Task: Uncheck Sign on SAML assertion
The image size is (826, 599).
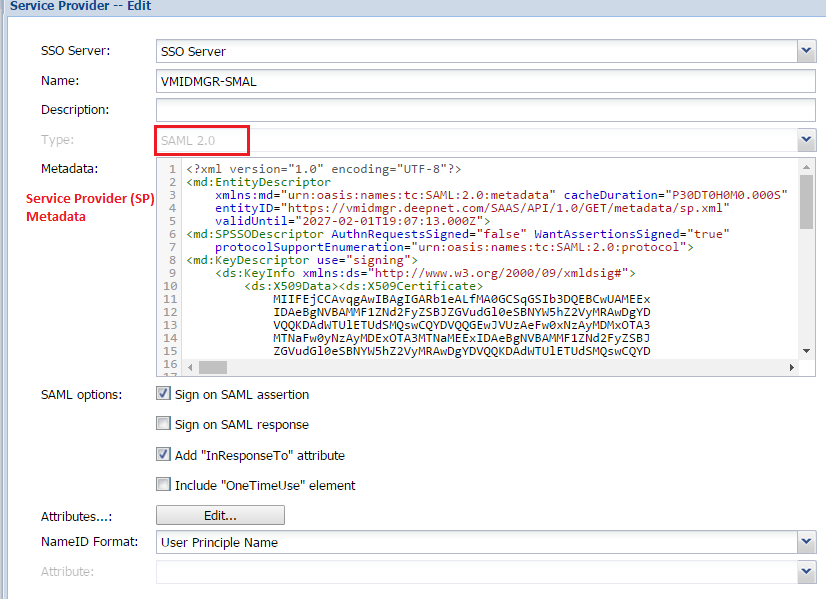Action: [x=164, y=394]
